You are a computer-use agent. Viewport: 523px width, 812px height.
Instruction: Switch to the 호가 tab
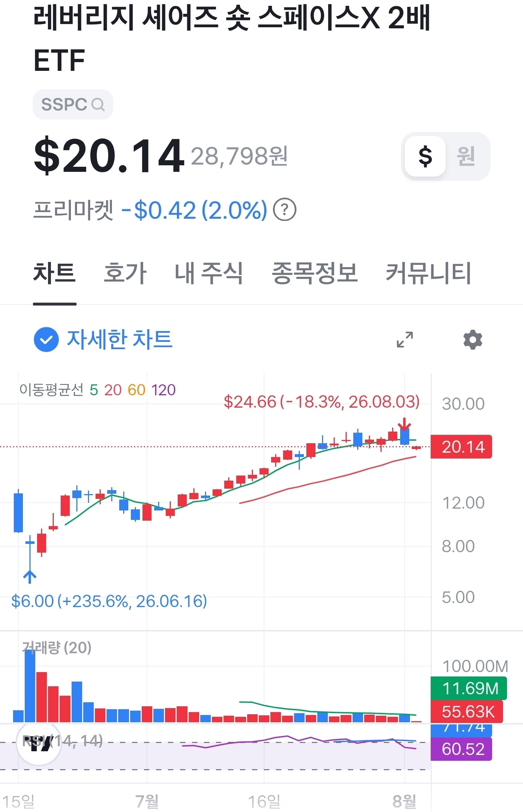pos(125,273)
